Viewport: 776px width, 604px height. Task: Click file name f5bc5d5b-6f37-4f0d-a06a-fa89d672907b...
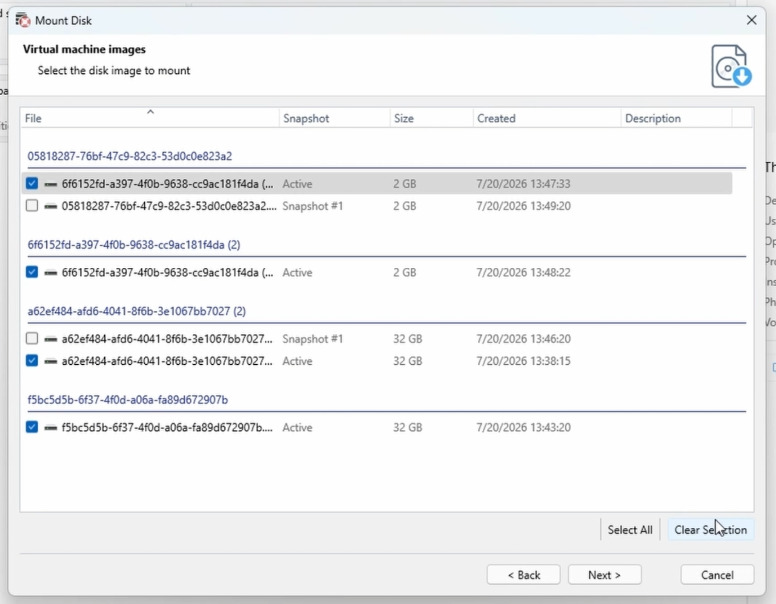[x=167, y=428]
